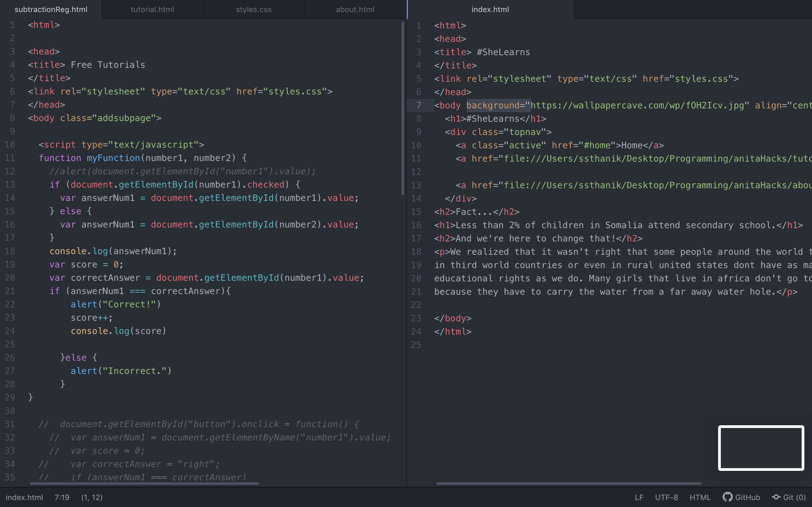This screenshot has height=507, width=812.
Task: Place cursor on alert("Correct!") line
Action: 116,305
